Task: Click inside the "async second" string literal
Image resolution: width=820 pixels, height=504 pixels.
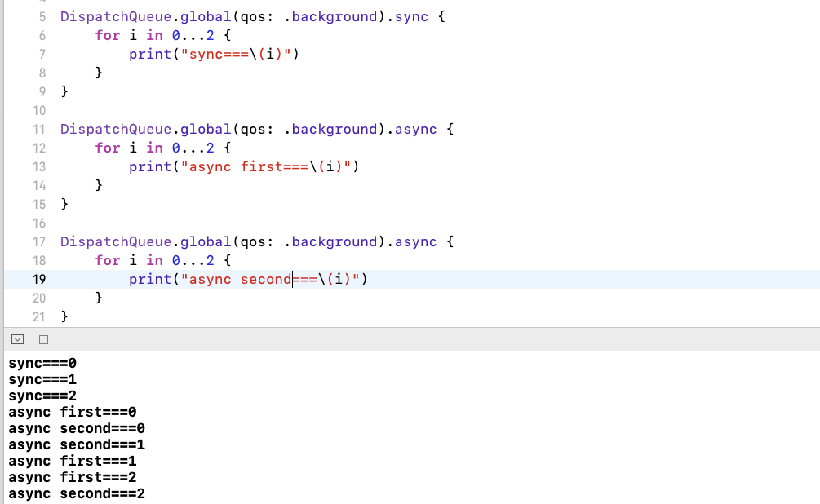Action: (x=237, y=278)
